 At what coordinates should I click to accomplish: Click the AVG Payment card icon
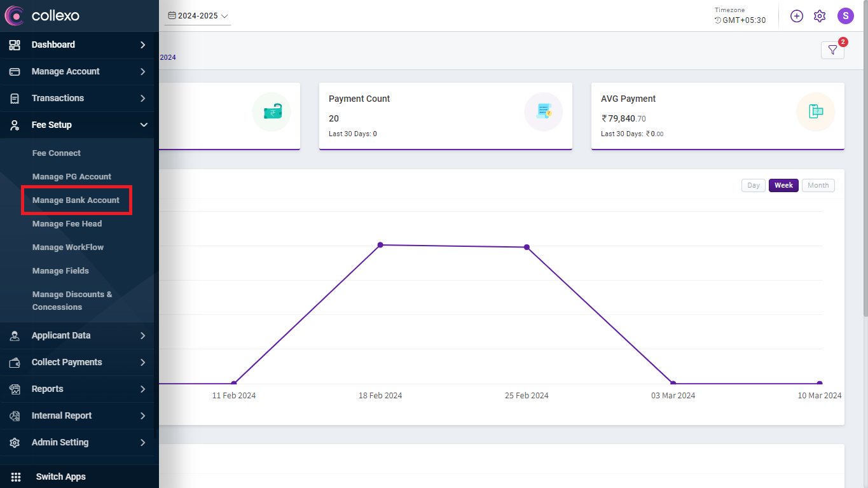815,112
